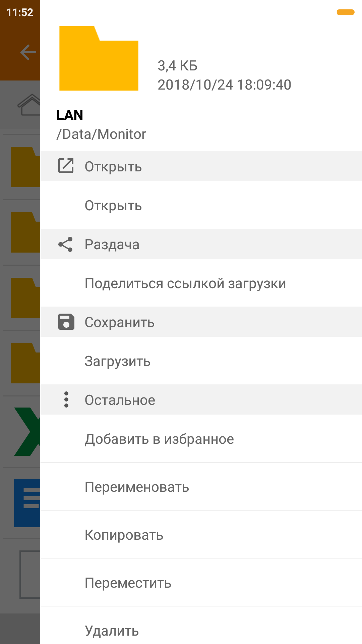Tap Удалить to delete the folder
The image size is (362, 644).
coord(112,631)
